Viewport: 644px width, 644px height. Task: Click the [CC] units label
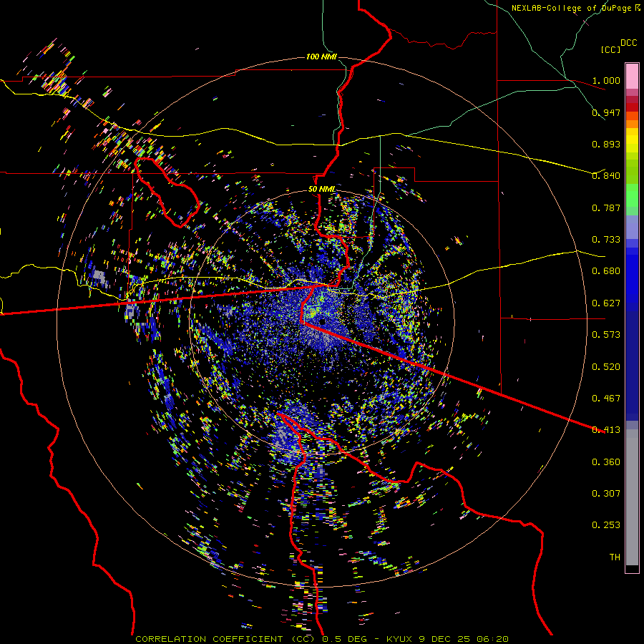[611, 49]
